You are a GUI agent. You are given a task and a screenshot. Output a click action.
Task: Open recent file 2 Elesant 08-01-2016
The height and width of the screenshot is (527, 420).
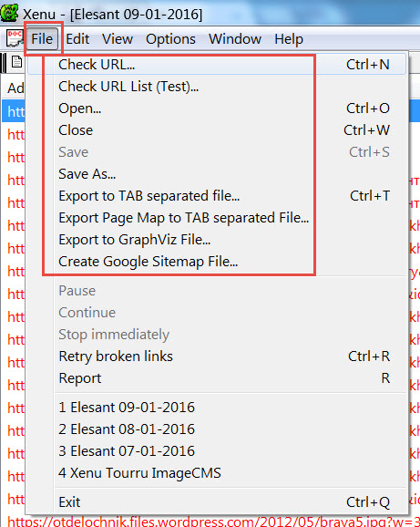pos(217,429)
